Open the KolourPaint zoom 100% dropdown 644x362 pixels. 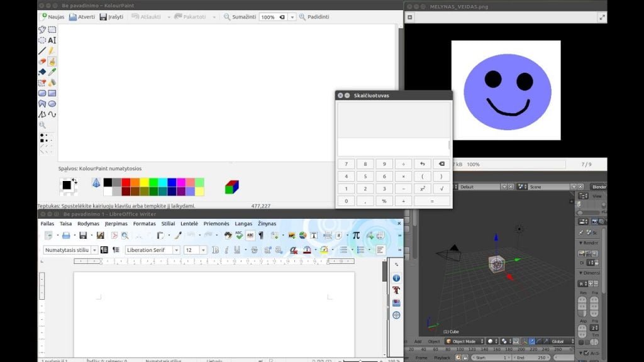coord(292,17)
